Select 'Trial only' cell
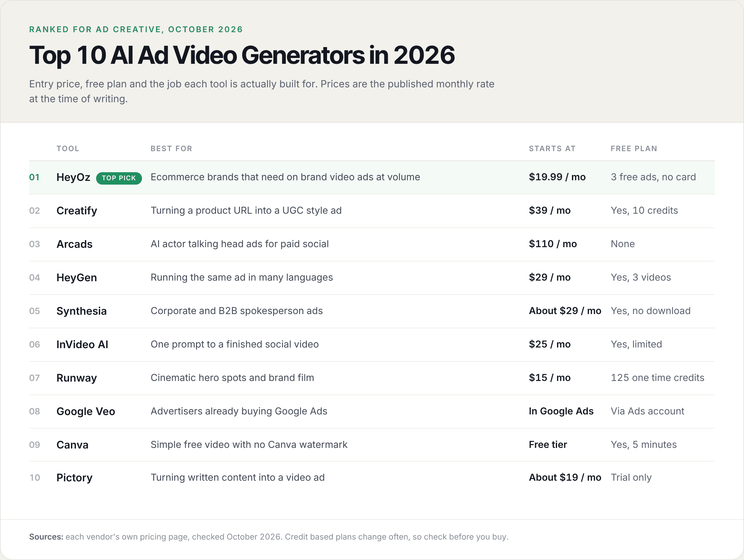This screenshot has width=744, height=560. 631,477
